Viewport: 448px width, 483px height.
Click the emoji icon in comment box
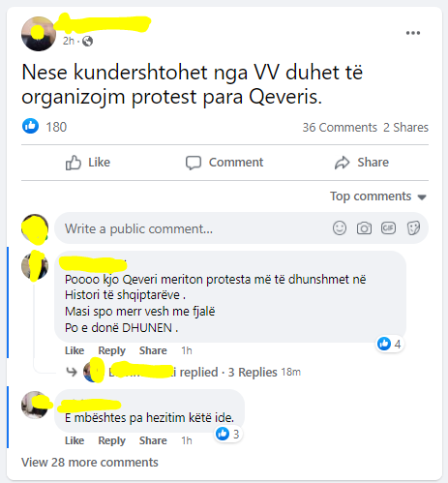pos(340,228)
